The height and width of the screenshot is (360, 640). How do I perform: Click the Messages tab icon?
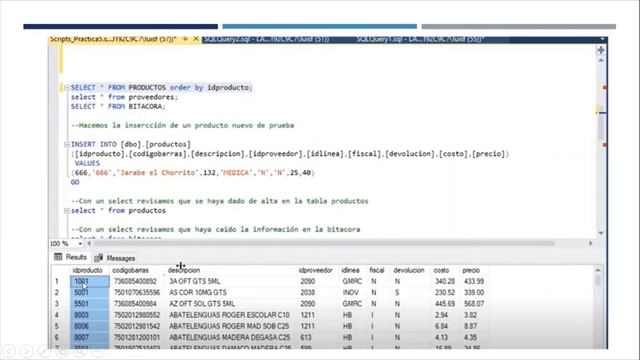point(98,258)
